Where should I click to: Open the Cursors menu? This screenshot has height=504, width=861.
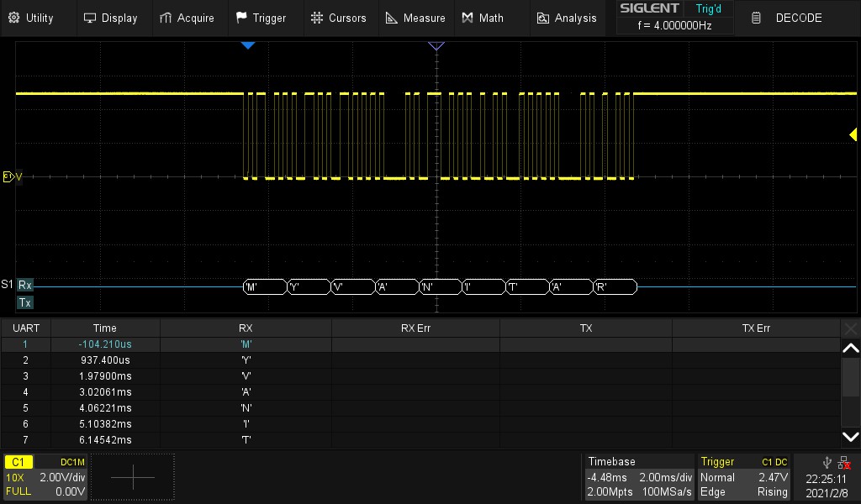338,18
